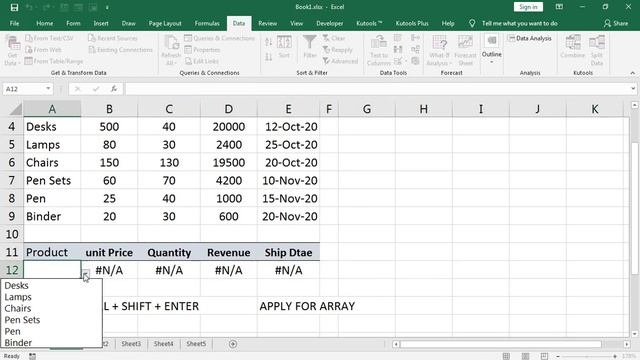Click zoom in plus button
640x360 pixels.
tap(615, 356)
